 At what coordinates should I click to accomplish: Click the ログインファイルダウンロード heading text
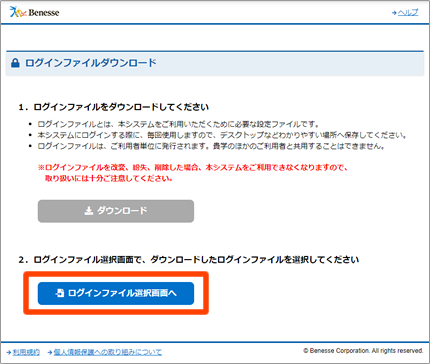[91, 63]
